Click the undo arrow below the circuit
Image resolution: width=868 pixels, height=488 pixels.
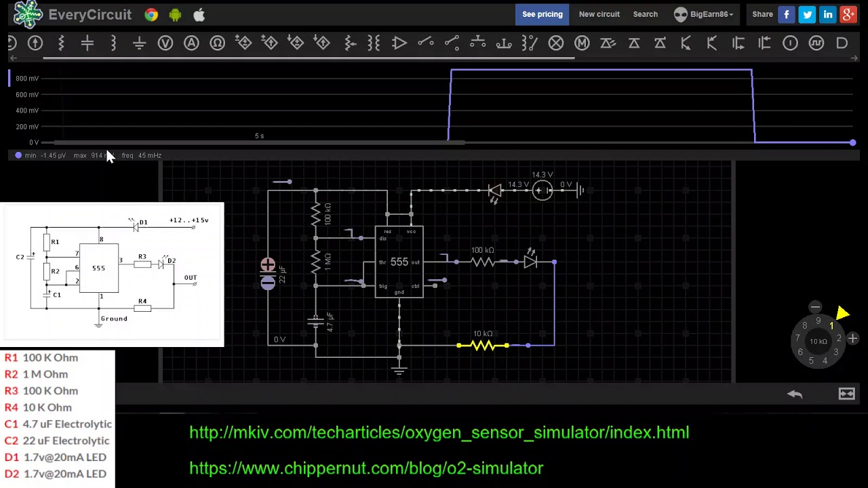click(x=795, y=394)
